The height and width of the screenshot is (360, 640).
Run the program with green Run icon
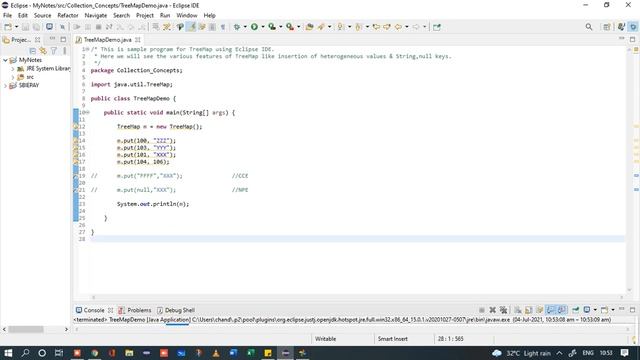[x=254, y=27]
